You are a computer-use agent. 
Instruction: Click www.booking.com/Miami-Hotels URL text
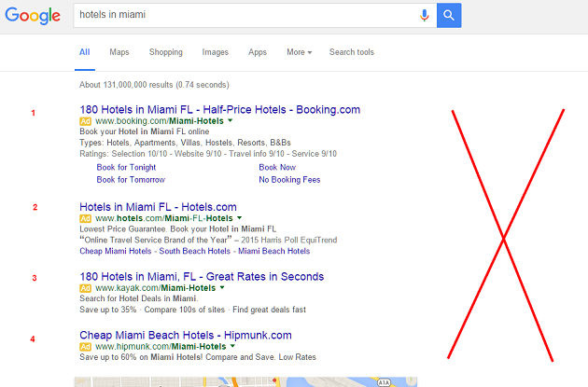coord(160,121)
